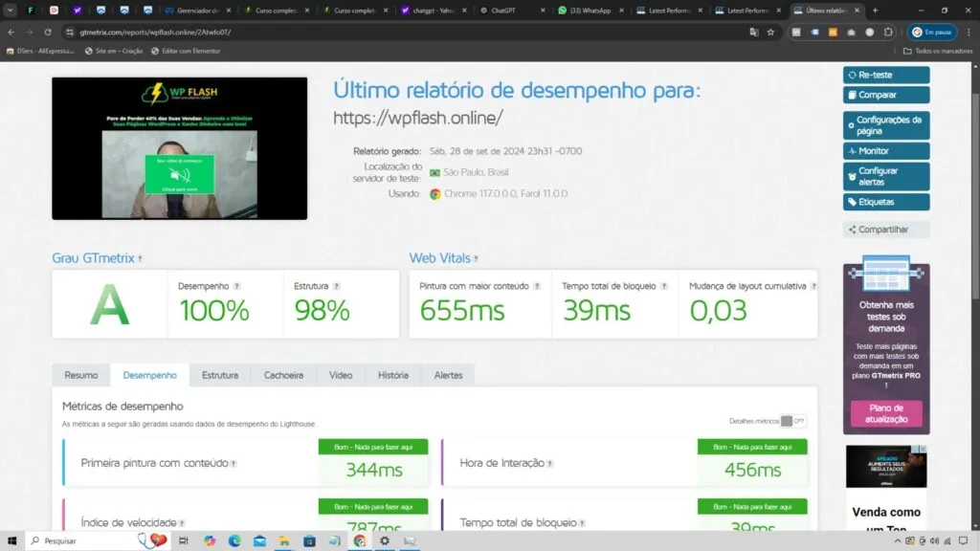
Task: Click help icon for Hora de Interação
Action: pyautogui.click(x=550, y=464)
